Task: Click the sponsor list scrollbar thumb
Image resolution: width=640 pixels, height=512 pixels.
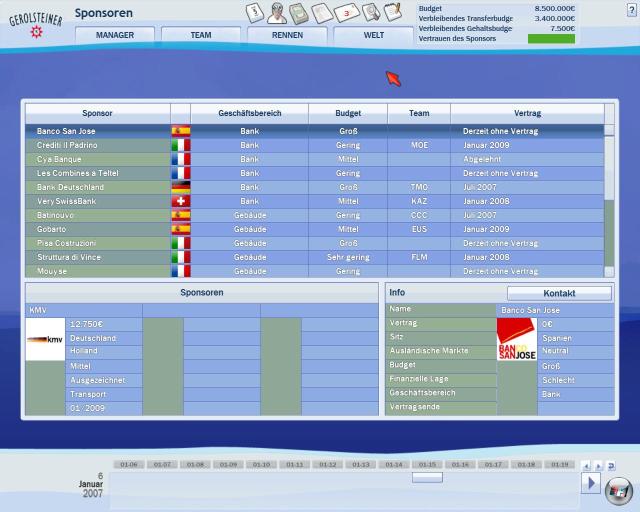Action: click(609, 168)
